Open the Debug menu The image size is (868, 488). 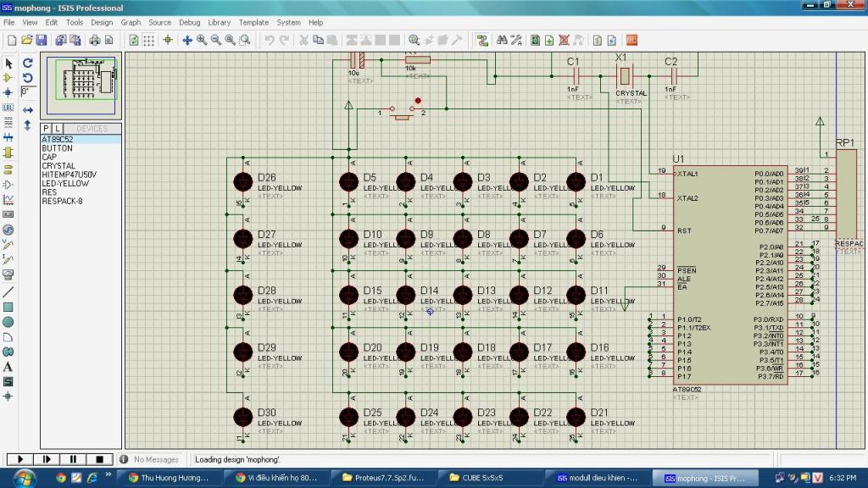click(189, 23)
